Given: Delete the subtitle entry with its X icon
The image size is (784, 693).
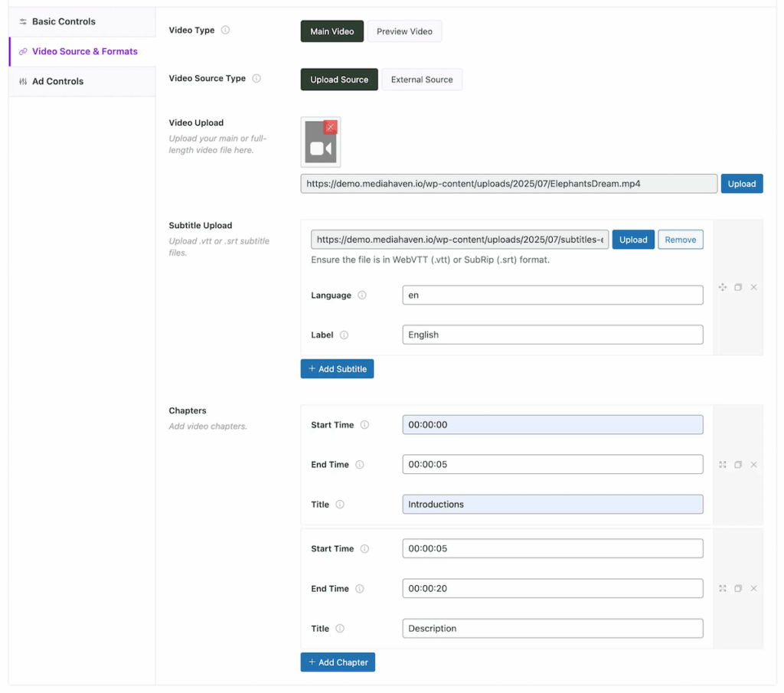Looking at the screenshot, I should click(x=753, y=287).
